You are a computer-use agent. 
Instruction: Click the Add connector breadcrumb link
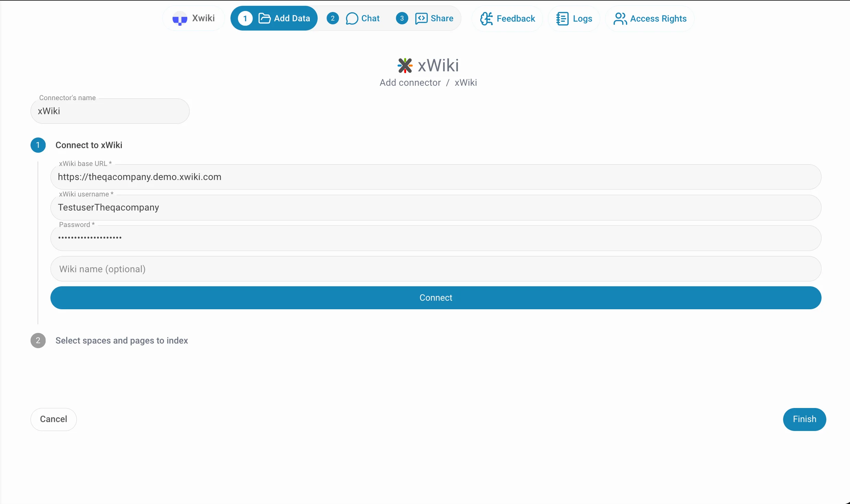click(410, 83)
